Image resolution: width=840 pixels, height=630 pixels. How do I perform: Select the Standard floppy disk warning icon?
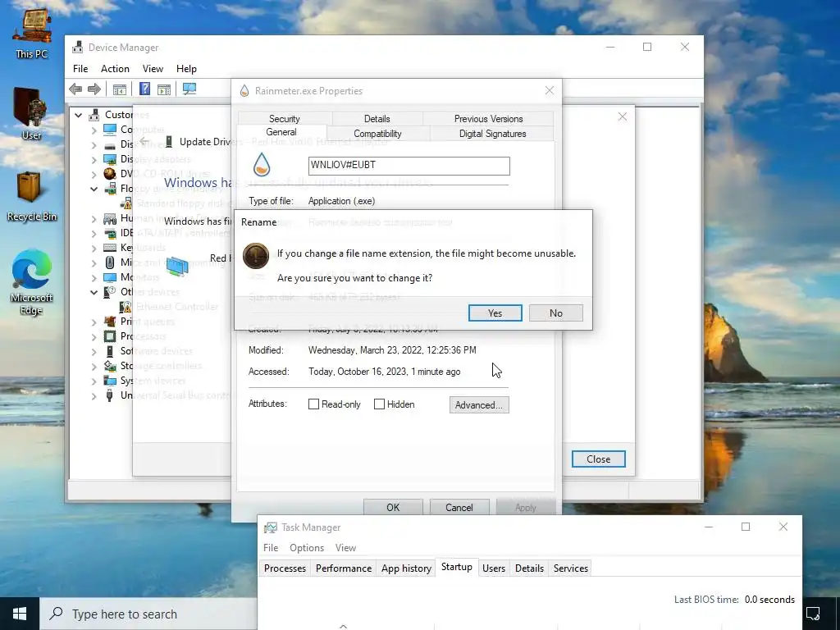pyautogui.click(x=126, y=203)
